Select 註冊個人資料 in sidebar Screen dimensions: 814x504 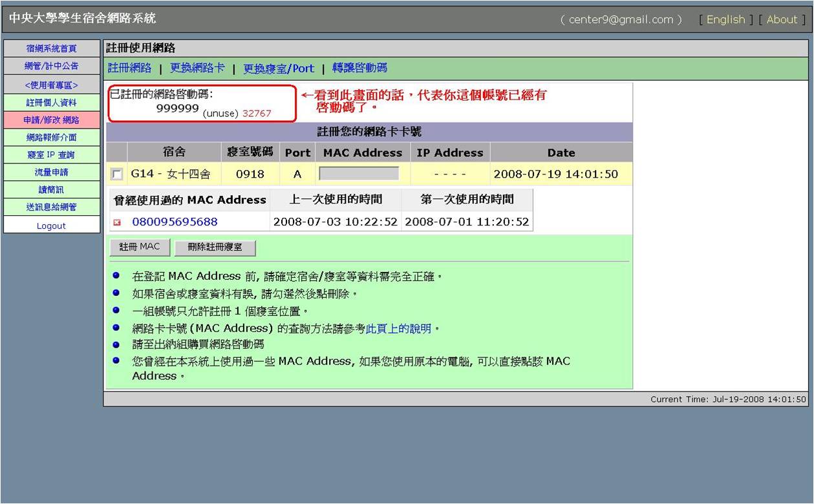tap(52, 103)
